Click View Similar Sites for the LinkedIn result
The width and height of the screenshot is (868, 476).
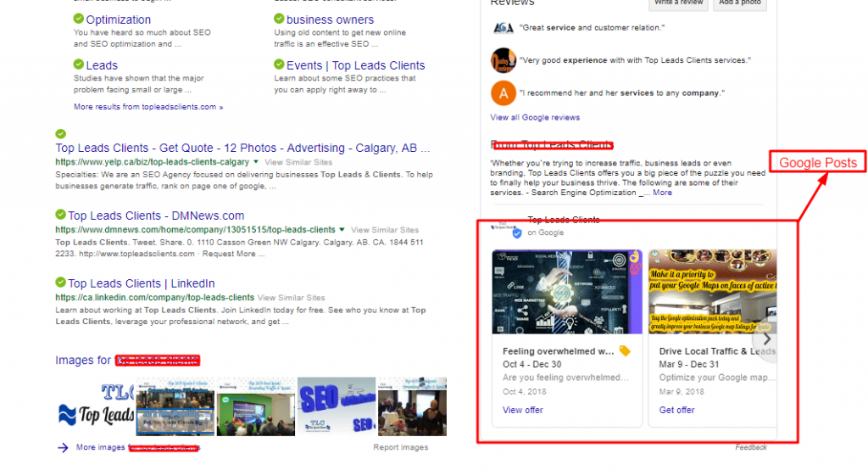point(291,298)
